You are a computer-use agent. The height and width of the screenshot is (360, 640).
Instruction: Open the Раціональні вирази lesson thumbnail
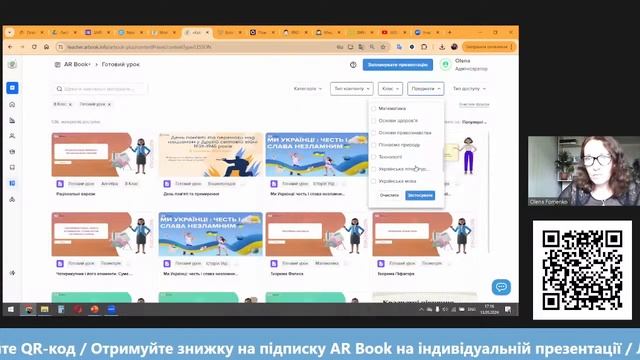[102, 155]
